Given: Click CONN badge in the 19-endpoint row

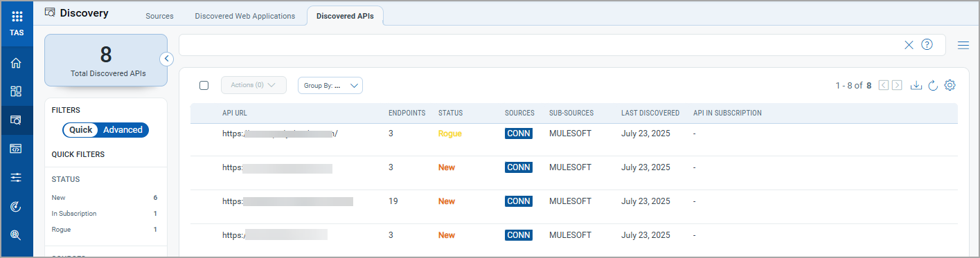Looking at the screenshot, I should [519, 201].
